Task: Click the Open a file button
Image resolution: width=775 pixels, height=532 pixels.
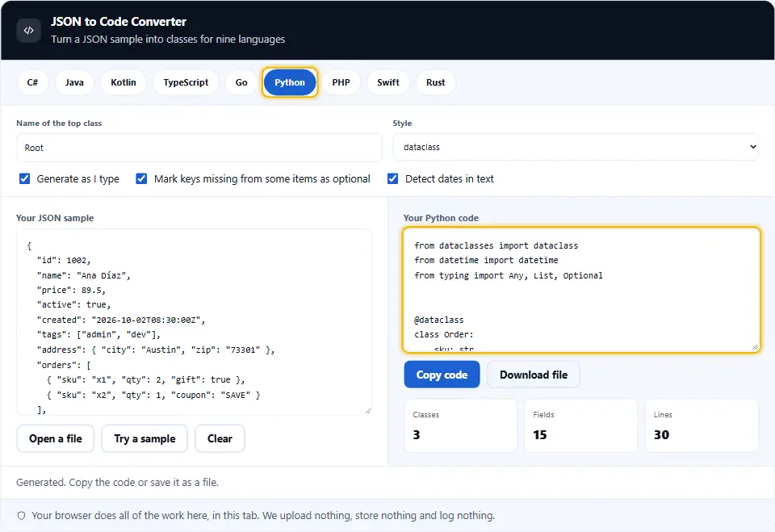Action: pos(56,438)
